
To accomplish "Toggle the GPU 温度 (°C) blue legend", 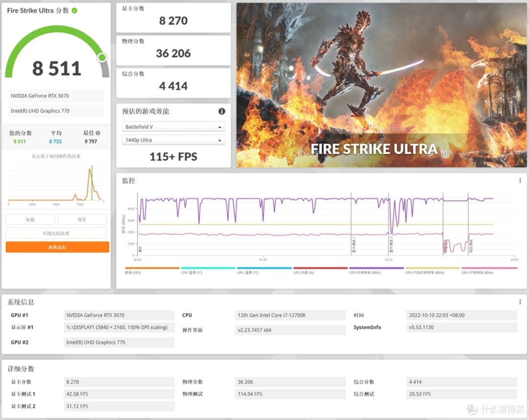I will click(x=264, y=271).
